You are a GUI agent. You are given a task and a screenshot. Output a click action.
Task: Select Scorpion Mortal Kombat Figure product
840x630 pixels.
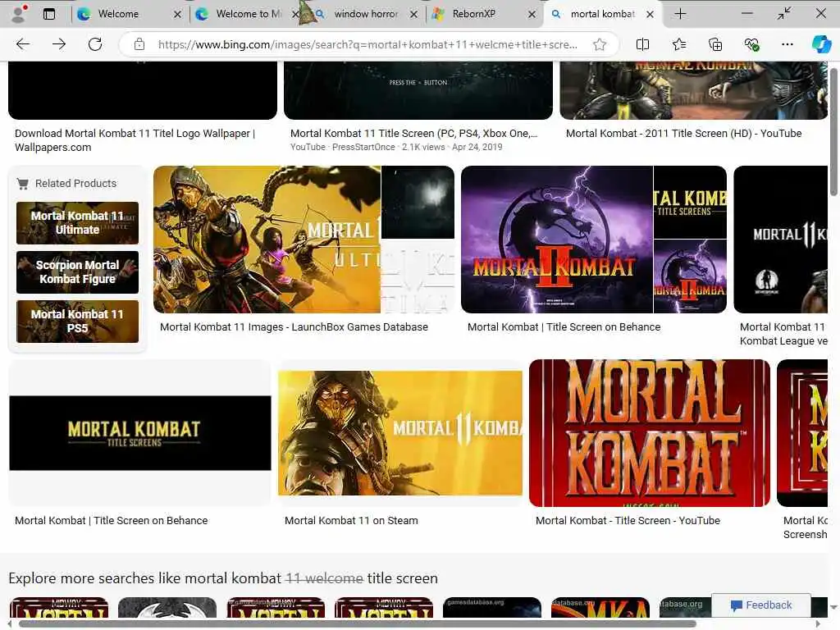point(77,272)
